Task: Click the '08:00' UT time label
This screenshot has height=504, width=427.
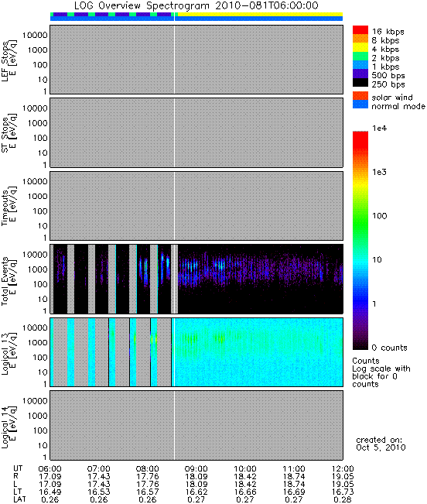Action: tap(148, 469)
